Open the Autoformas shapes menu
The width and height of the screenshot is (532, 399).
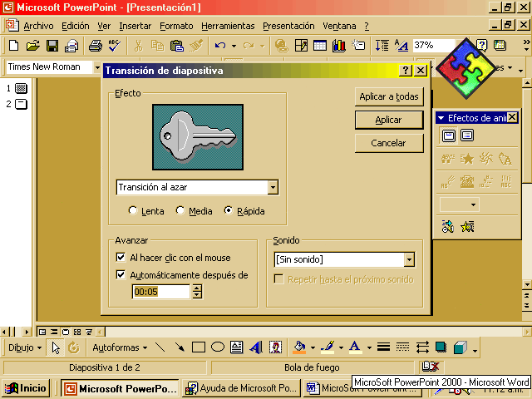click(120, 347)
